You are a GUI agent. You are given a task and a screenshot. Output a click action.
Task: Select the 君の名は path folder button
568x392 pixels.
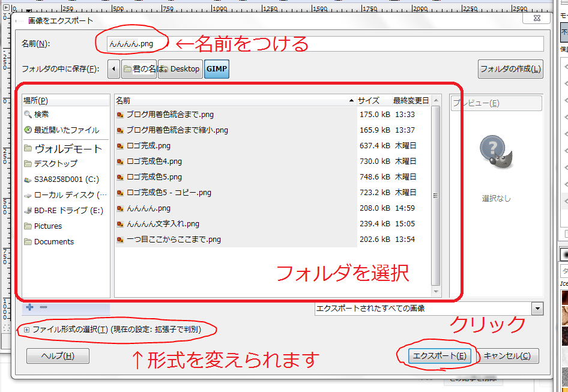click(139, 69)
